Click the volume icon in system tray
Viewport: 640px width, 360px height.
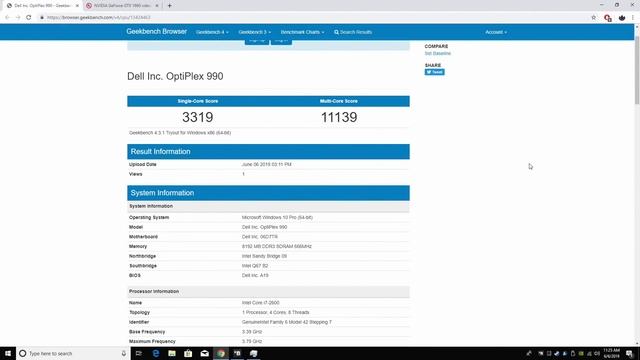tap(597, 353)
